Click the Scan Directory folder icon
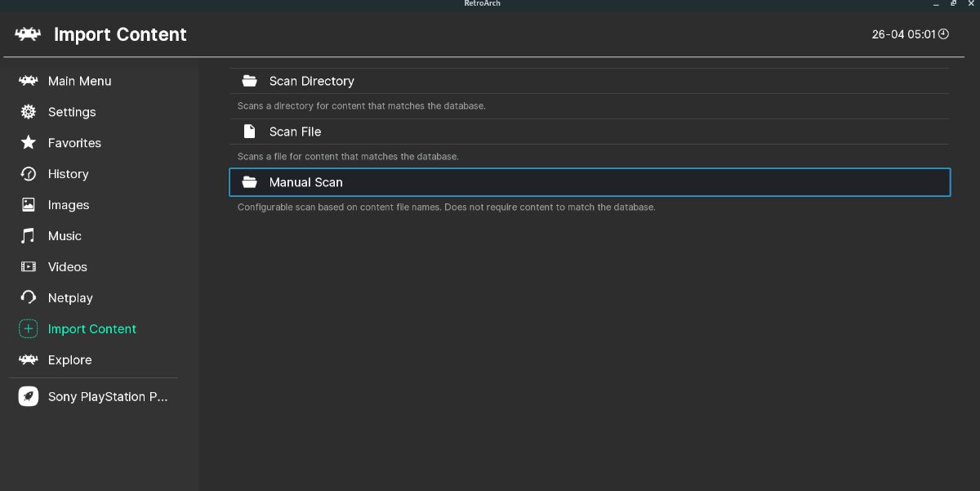 (x=249, y=81)
